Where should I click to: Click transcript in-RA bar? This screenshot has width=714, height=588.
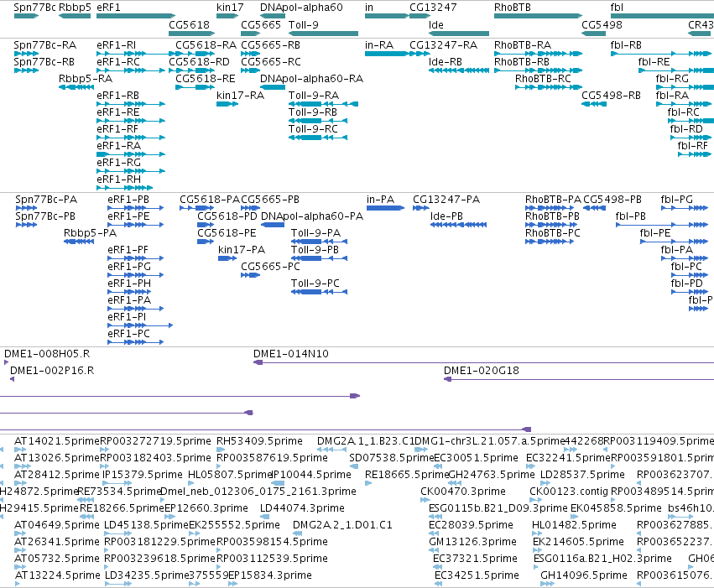pyautogui.click(x=386, y=54)
